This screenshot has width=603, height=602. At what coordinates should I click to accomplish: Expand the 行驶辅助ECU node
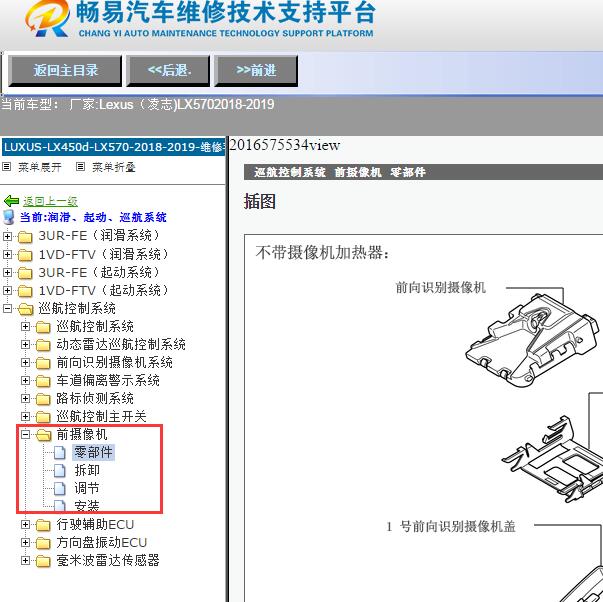pos(25,524)
